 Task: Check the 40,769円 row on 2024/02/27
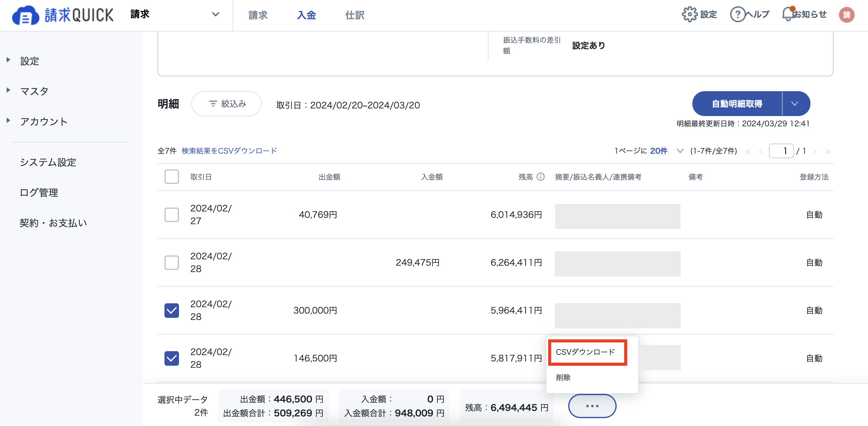click(171, 215)
